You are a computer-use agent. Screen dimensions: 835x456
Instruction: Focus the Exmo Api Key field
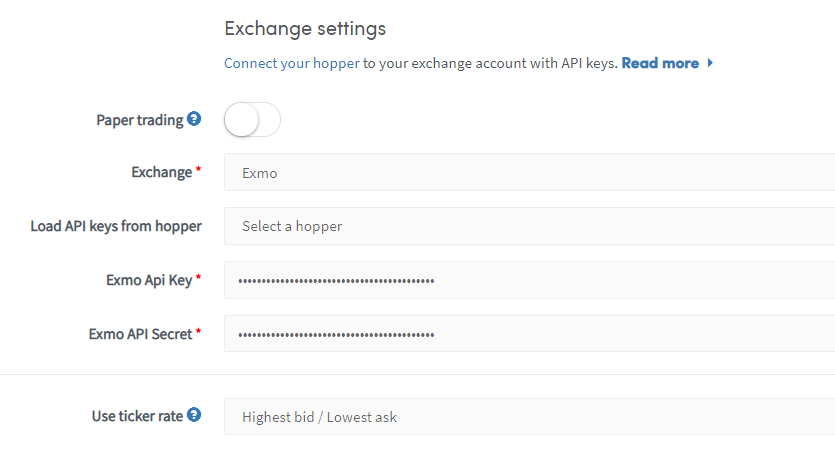pyautogui.click(x=529, y=280)
